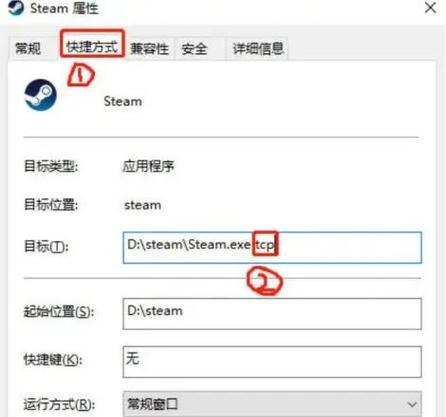Image resolution: width=446 pixels, height=417 pixels.
Task: Focus the 起始位置(S) field
Action: pyautogui.click(x=272, y=314)
